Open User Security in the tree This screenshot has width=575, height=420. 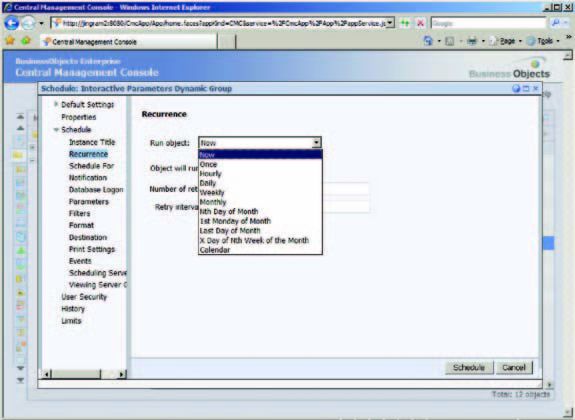(84, 297)
